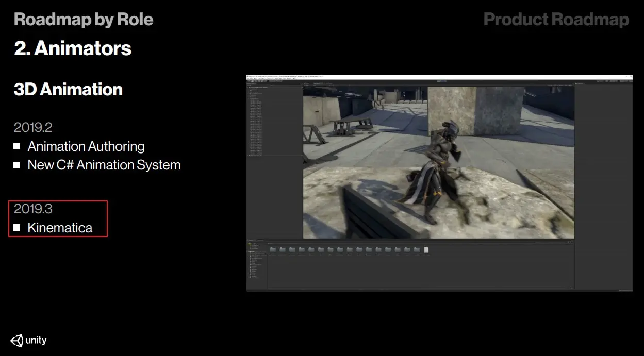Click the 2019.3 version label
This screenshot has height=356, width=644.
click(33, 209)
